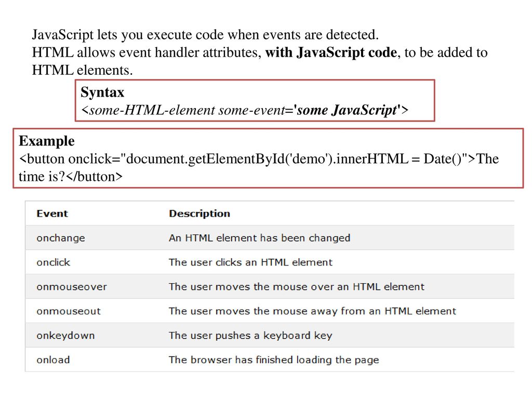
Task: Click the 'document.getElementById' code text
Action: [x=206, y=159]
